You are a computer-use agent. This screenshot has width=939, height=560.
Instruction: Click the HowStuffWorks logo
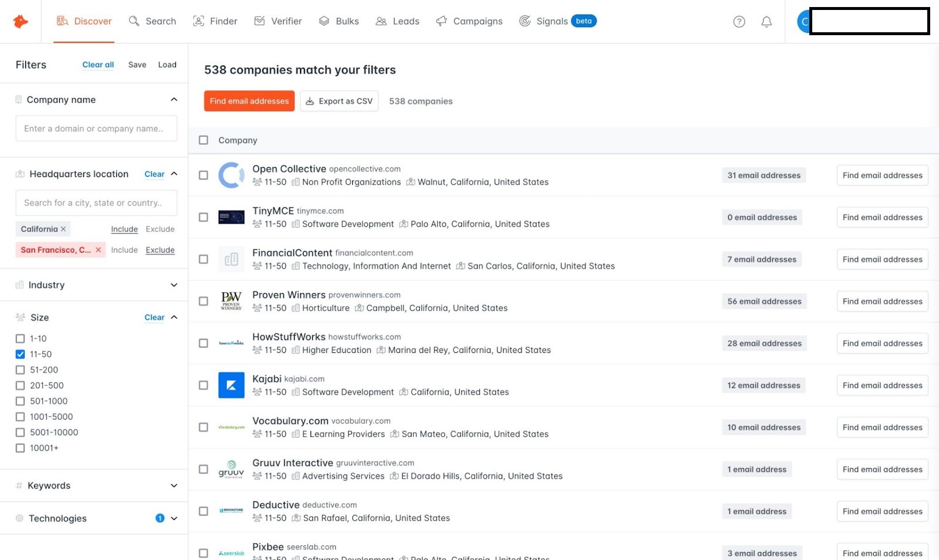click(x=231, y=343)
